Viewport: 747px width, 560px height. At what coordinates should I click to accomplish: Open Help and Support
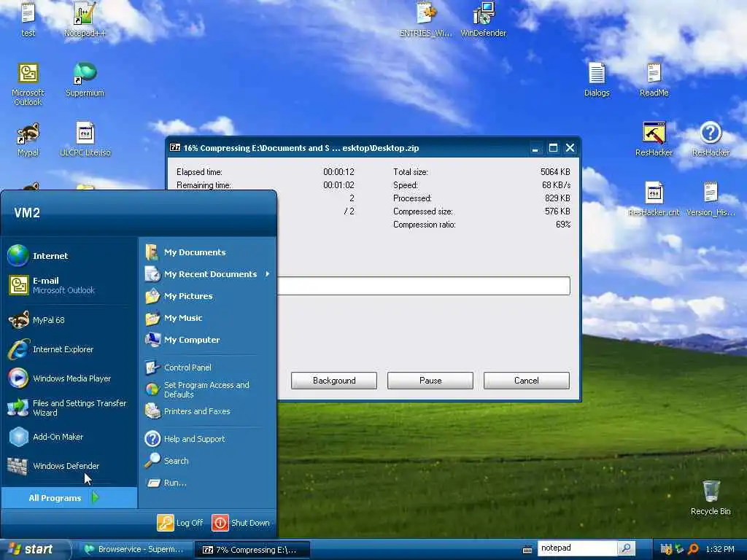coord(207,439)
